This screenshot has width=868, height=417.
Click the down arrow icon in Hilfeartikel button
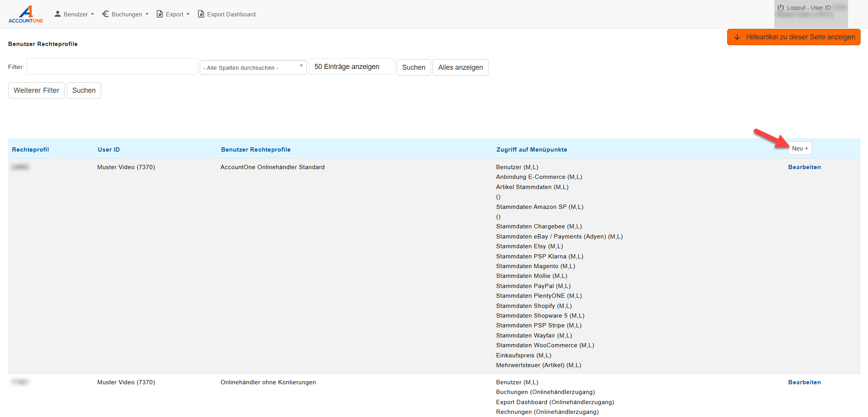click(x=737, y=37)
